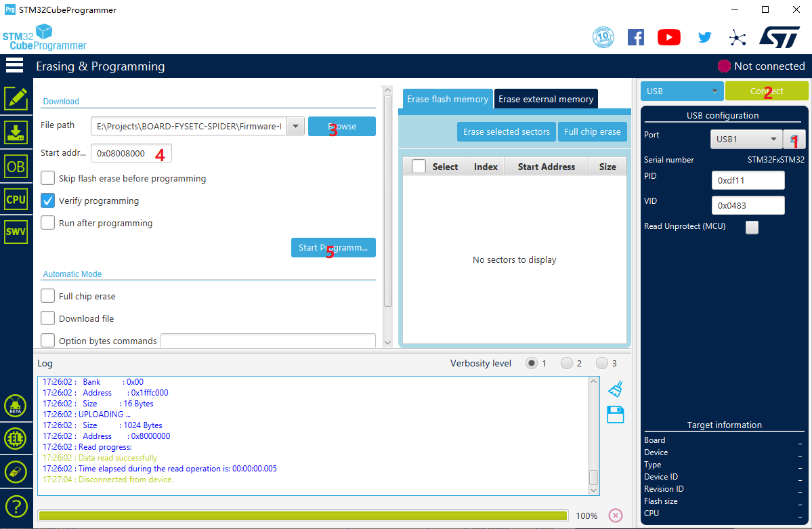Click the Start Address column header
The height and width of the screenshot is (529, 812).
click(x=547, y=167)
